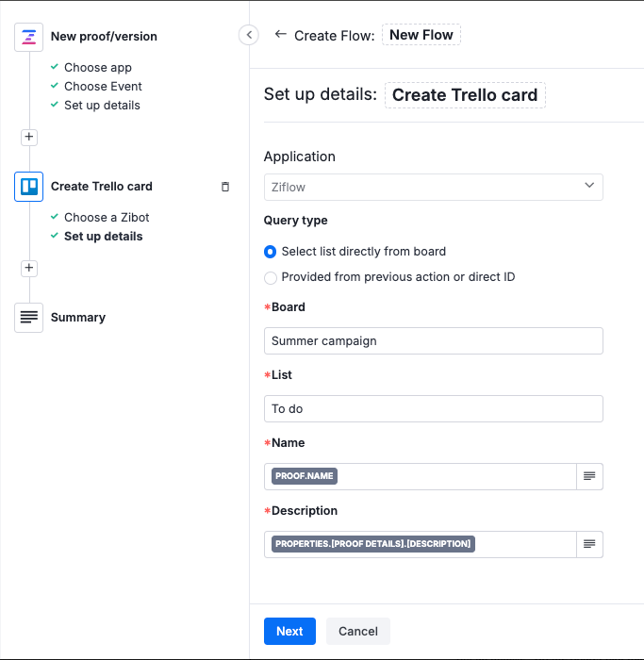Click the Board field Summer campaign
This screenshot has height=660, width=644.
[433, 340]
